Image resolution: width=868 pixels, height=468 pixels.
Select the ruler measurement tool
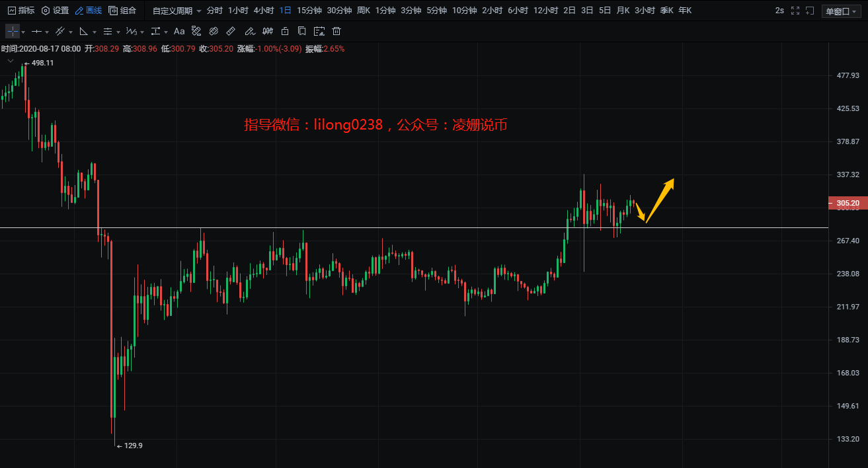231,31
